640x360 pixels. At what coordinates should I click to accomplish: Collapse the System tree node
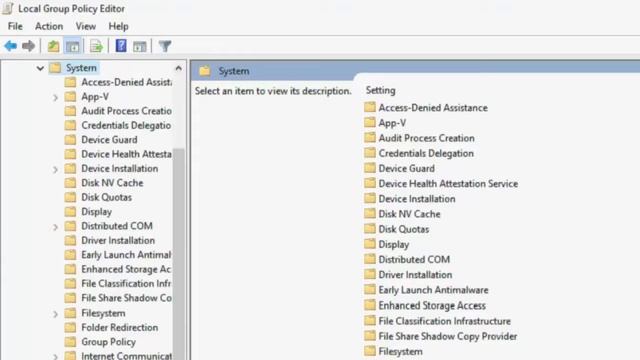[40, 68]
